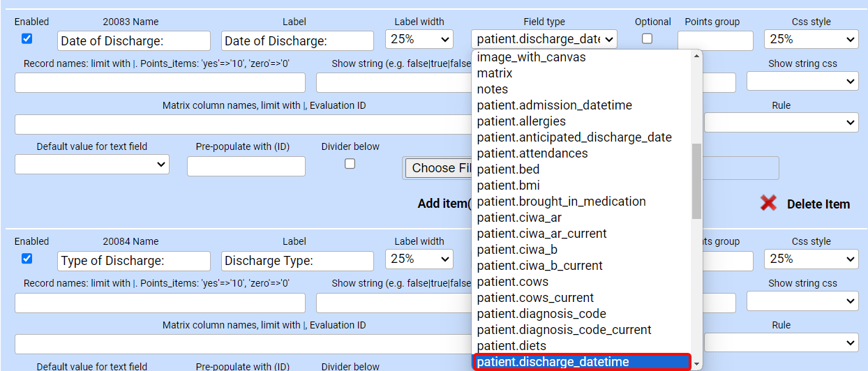This screenshot has height=371, width=868.
Task: Choose the matrix field type option
Action: [495, 73]
